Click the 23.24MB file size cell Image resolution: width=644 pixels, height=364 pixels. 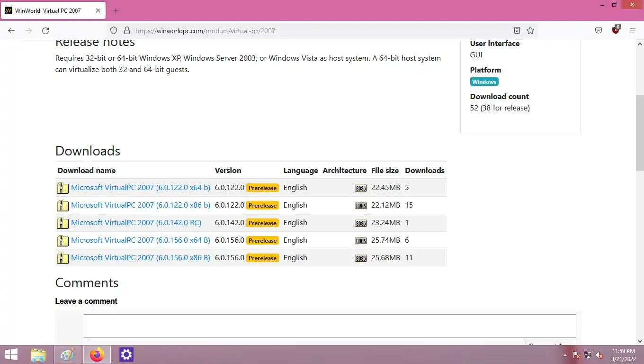click(x=385, y=223)
